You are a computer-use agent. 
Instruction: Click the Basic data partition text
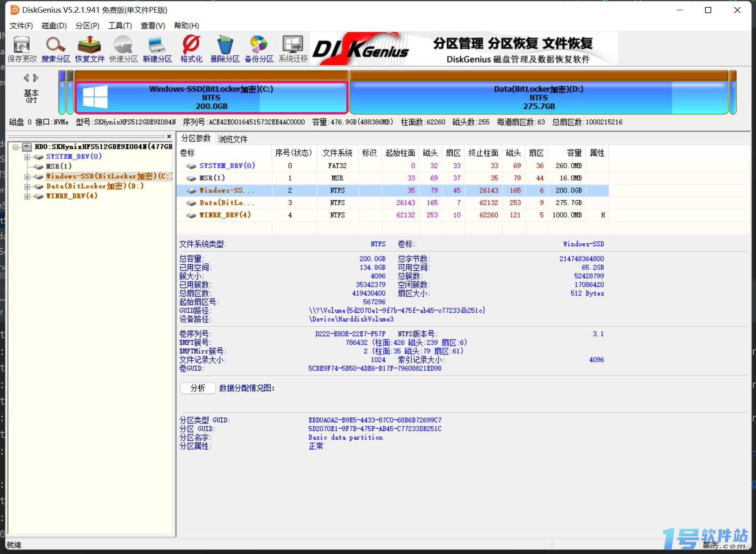[346, 437]
